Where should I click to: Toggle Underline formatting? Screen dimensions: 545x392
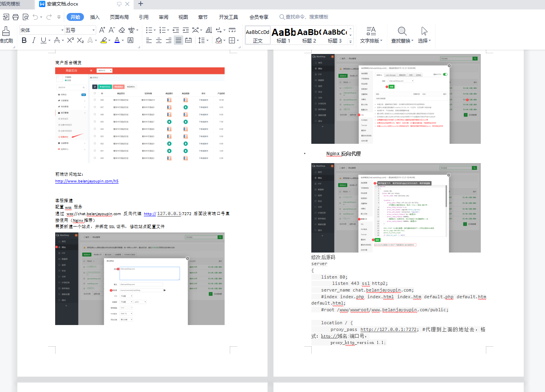click(43, 40)
